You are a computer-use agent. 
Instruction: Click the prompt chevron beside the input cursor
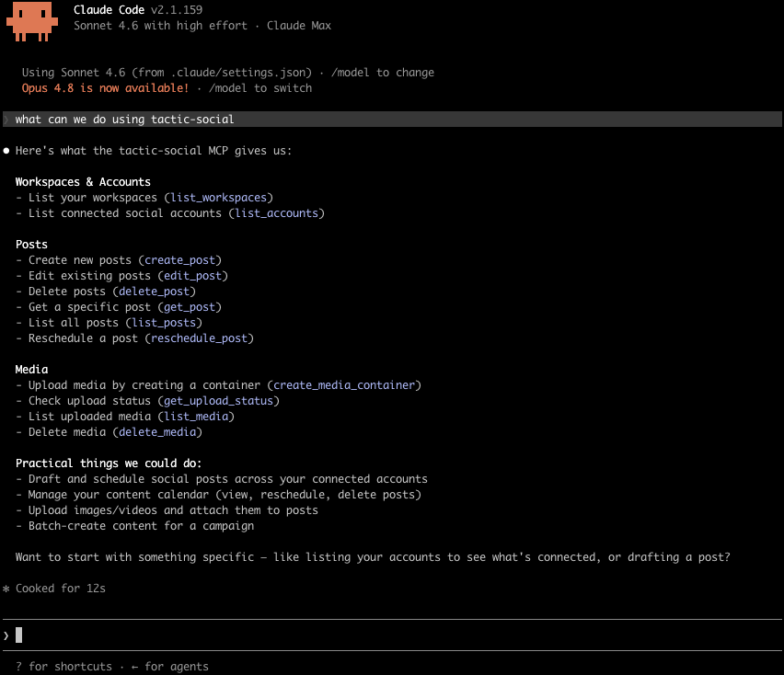6,635
